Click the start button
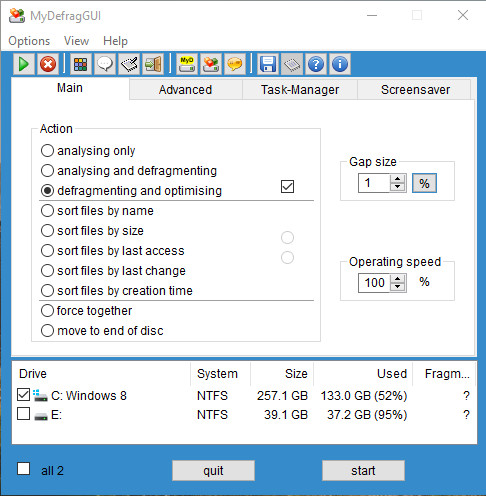Viewport: 486px width, 496px height. pyautogui.click(x=363, y=471)
